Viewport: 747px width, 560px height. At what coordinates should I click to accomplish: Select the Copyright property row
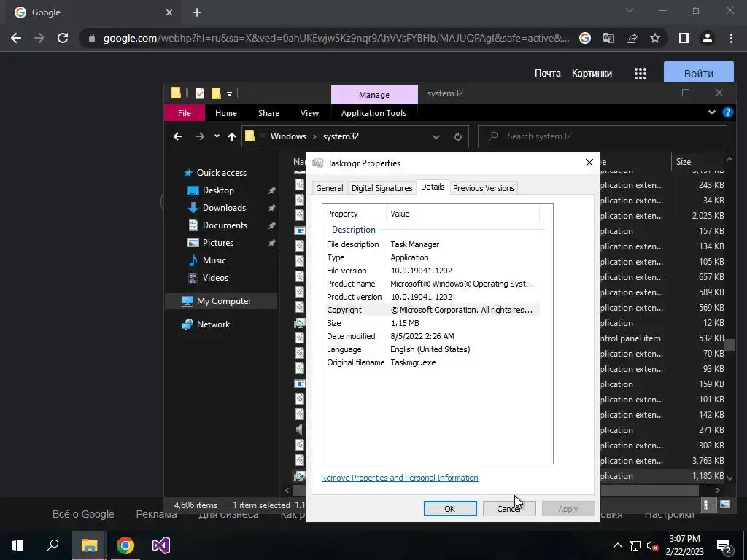[433, 310]
